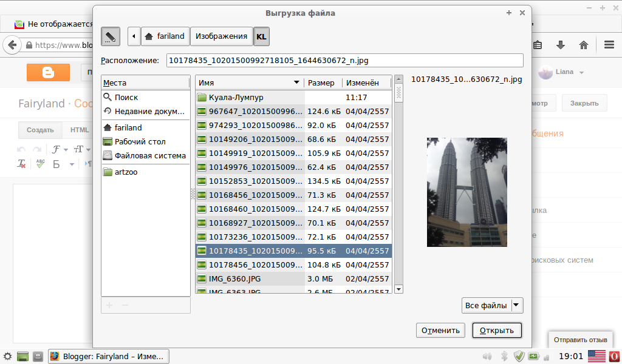Screen dimensions: 622x364
Task: Open Поиск in the places sidebar
Action: pos(126,97)
